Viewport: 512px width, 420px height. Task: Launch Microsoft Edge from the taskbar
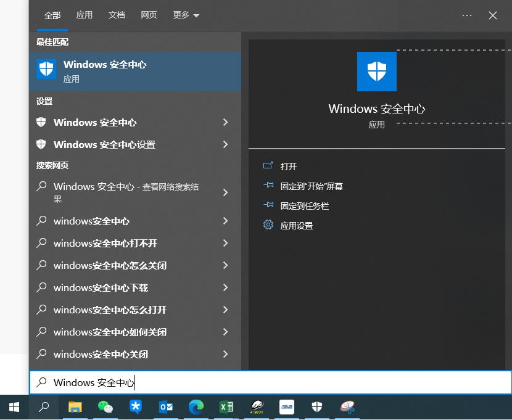[196, 407]
